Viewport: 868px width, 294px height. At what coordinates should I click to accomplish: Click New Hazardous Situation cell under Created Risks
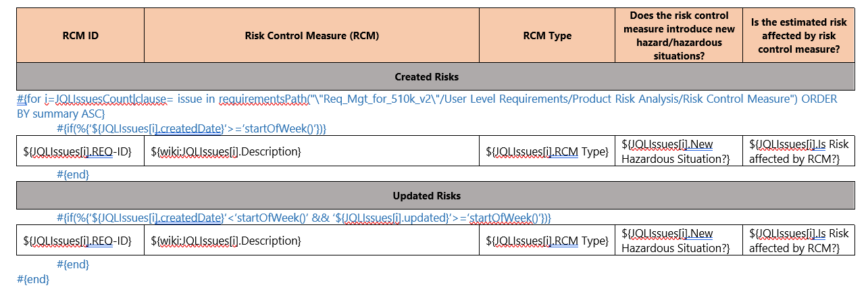[679, 151]
